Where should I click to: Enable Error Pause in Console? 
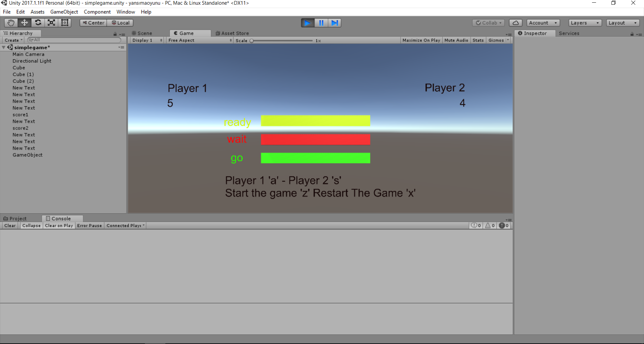[x=89, y=226]
